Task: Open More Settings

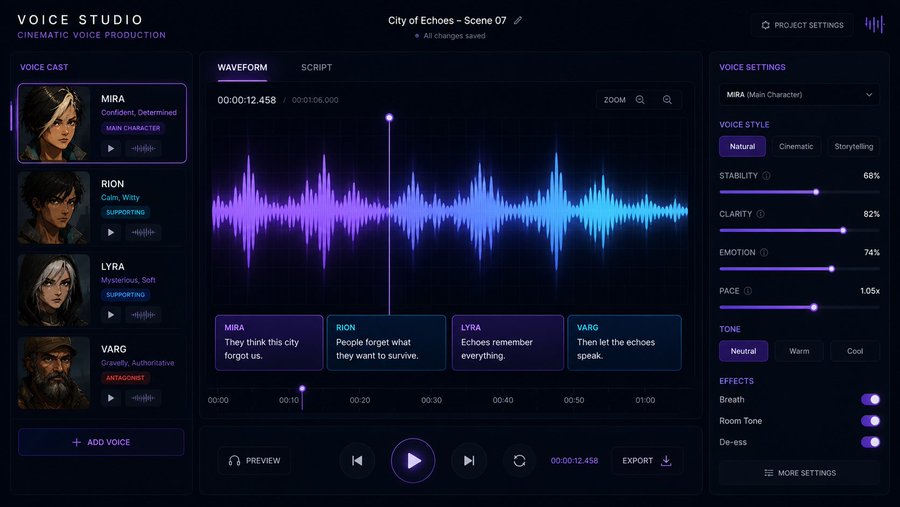Action: point(799,473)
